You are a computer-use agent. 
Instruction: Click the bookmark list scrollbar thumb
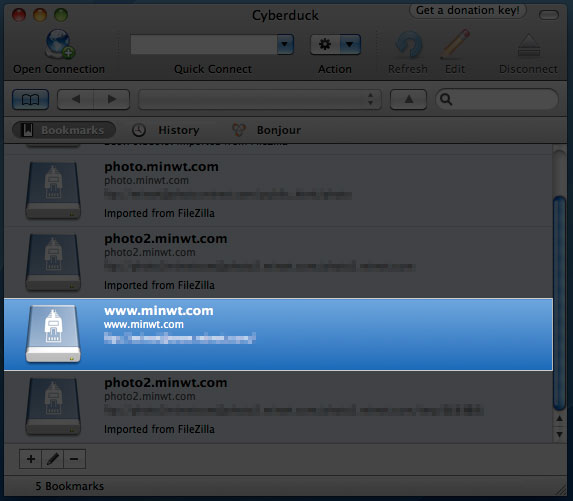(559, 303)
